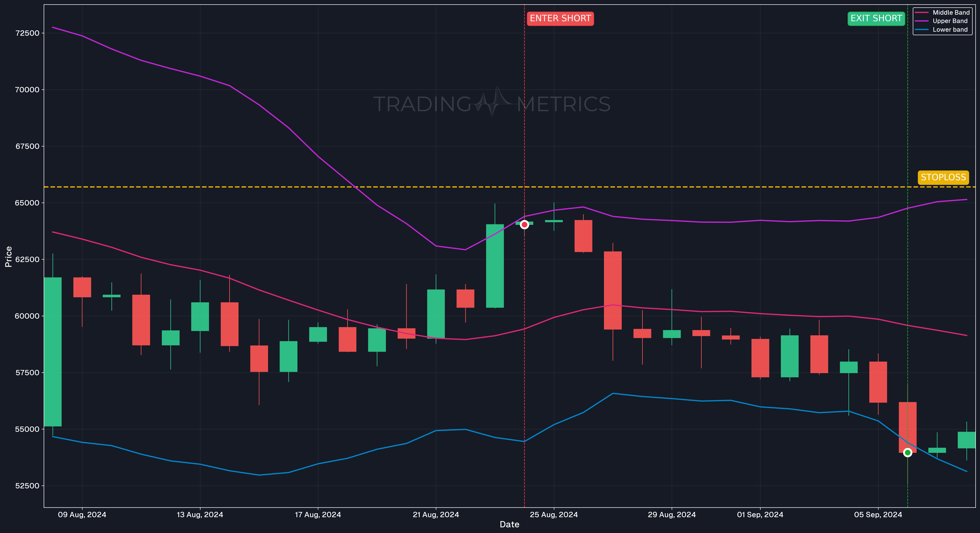Image resolution: width=980 pixels, height=533 pixels.
Task: Click the 57500 price axis label
Action: click(27, 373)
